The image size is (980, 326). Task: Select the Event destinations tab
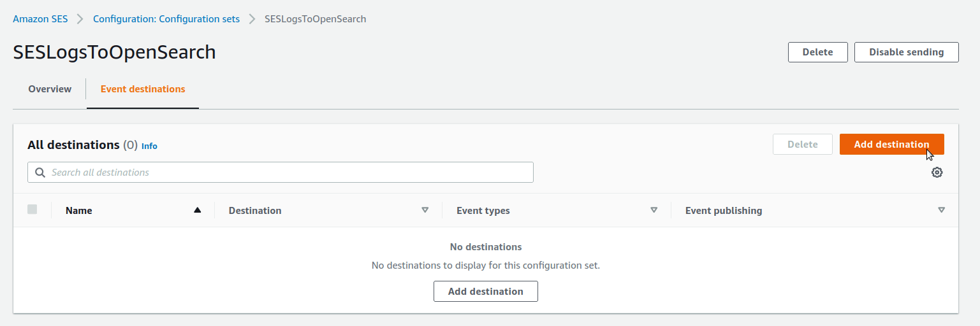143,89
